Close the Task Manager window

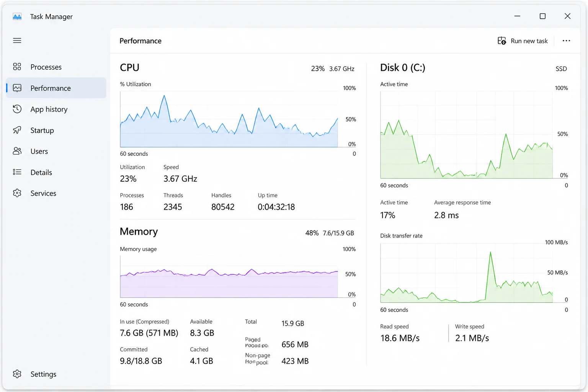click(567, 16)
